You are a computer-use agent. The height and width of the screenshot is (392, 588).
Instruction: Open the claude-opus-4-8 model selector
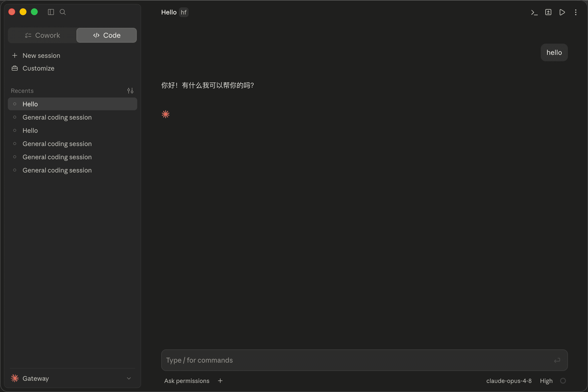click(509, 381)
